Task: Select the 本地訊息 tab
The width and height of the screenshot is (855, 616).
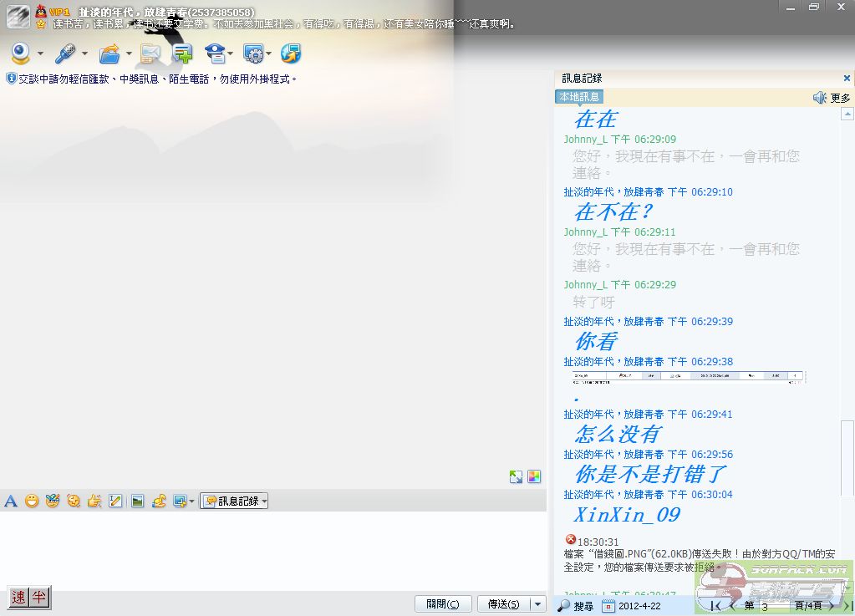Action: point(578,97)
